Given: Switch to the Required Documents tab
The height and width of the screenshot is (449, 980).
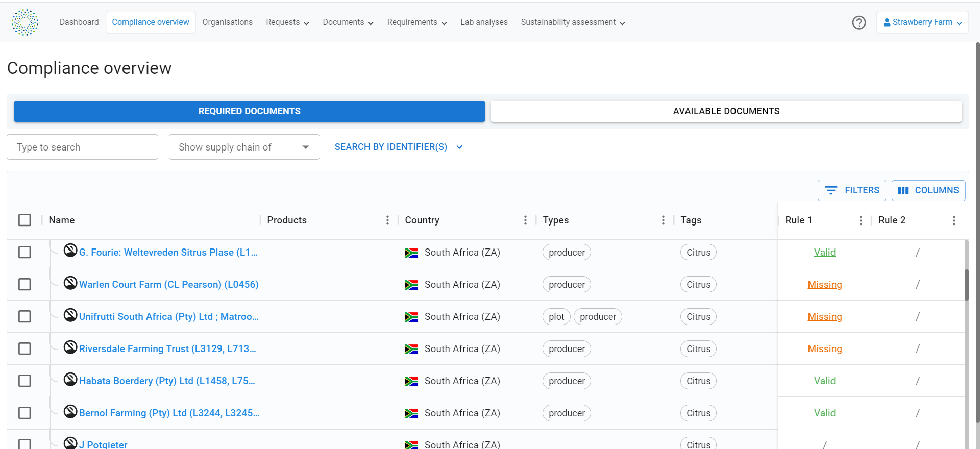Looking at the screenshot, I should tap(250, 111).
